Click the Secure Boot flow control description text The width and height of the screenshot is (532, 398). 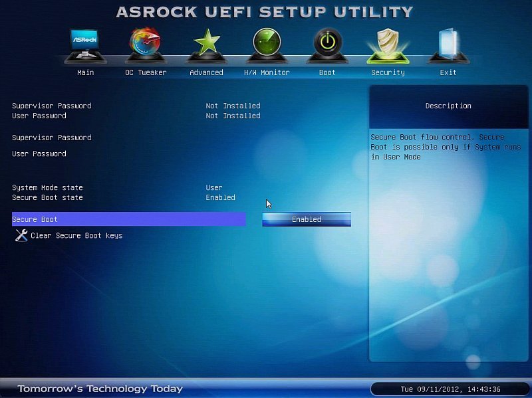click(446, 147)
